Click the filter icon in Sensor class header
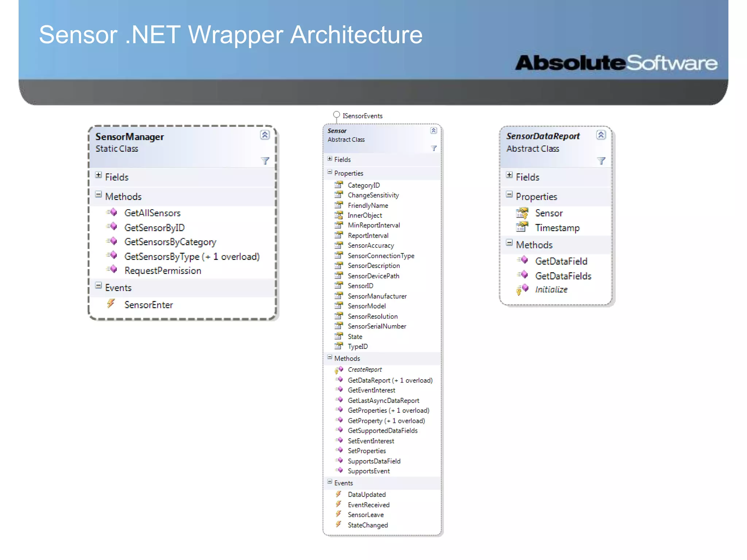This screenshot has width=747, height=560. [x=434, y=148]
